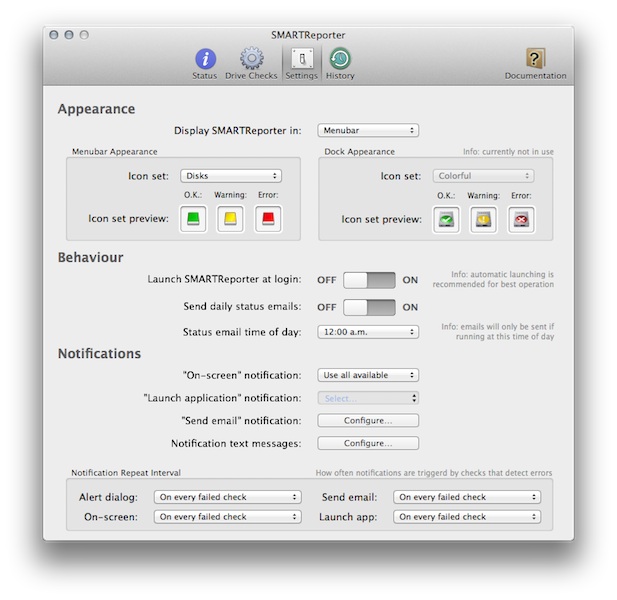Screen dimensions: 617x600
Task: Open the Display SMARTReporter in dropdown
Action: 368,130
